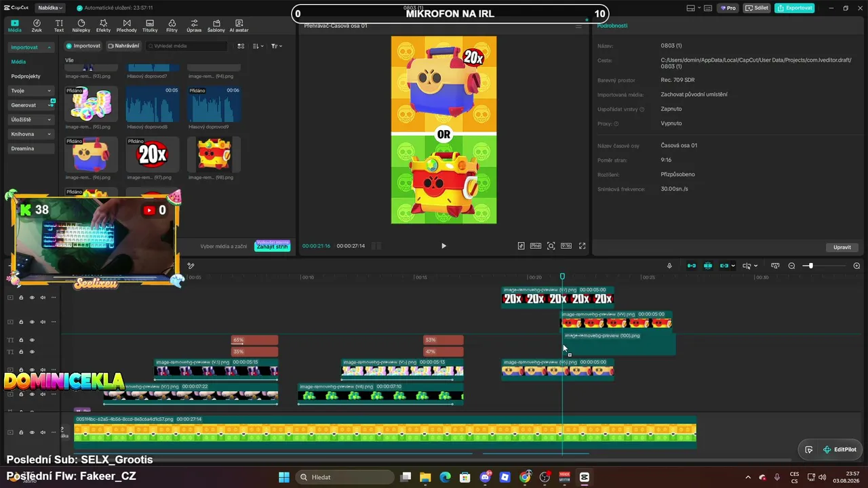This screenshot has width=868, height=488.
Task: Open the Přechody transitions tab
Action: (x=126, y=26)
